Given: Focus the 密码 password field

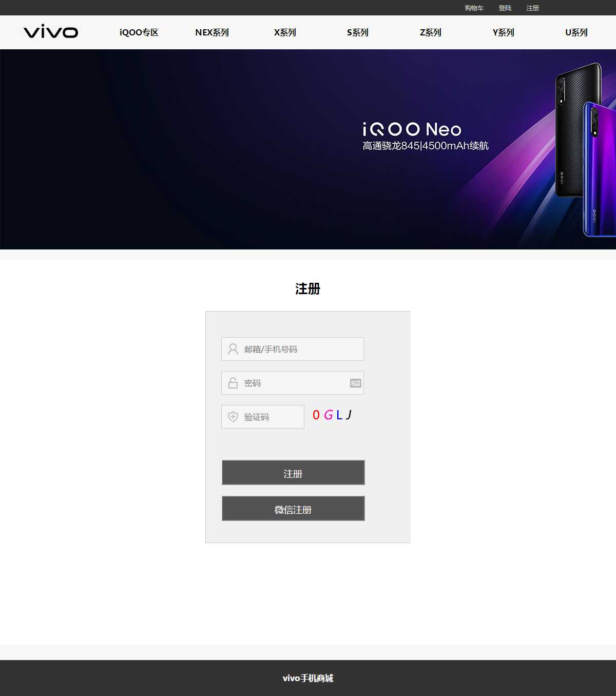Looking at the screenshot, I should 293,383.
